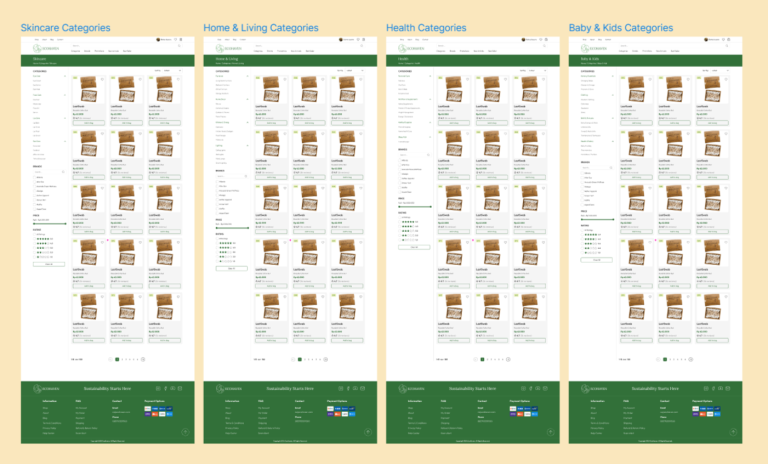Click the scroll-to-top arrow in the Skincare footer
Screen dimensions: 768x464
coord(187,431)
